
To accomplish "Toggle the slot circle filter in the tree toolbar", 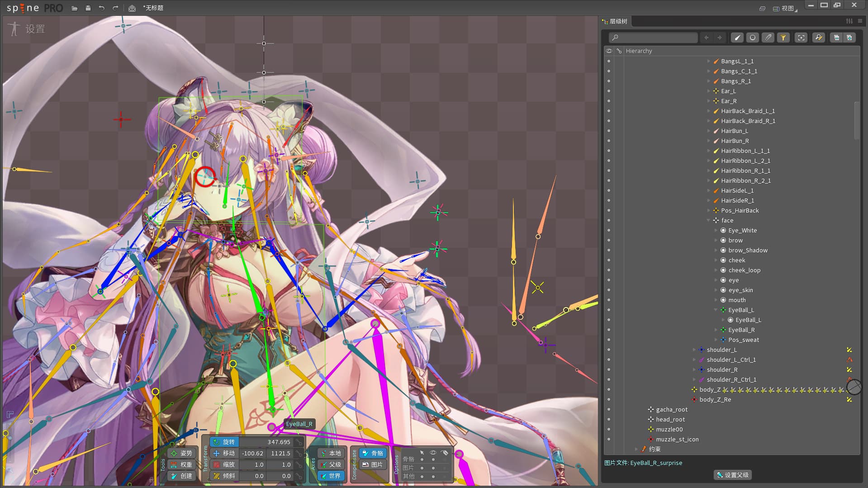I will click(x=753, y=38).
